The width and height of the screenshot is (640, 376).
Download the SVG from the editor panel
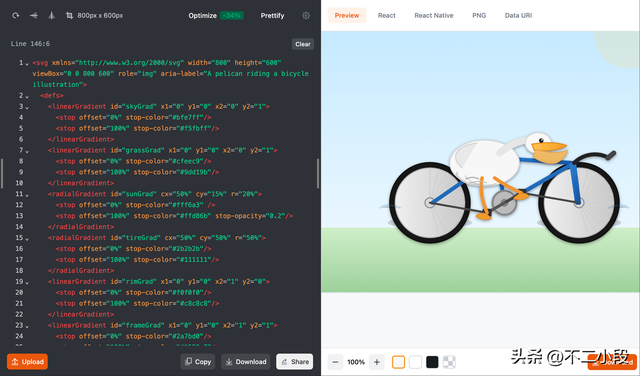coord(246,362)
